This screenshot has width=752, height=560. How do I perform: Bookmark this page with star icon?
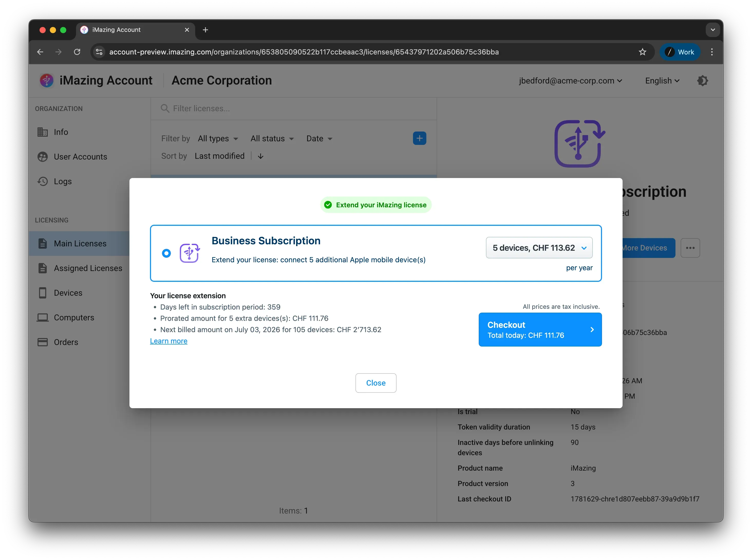click(x=642, y=52)
